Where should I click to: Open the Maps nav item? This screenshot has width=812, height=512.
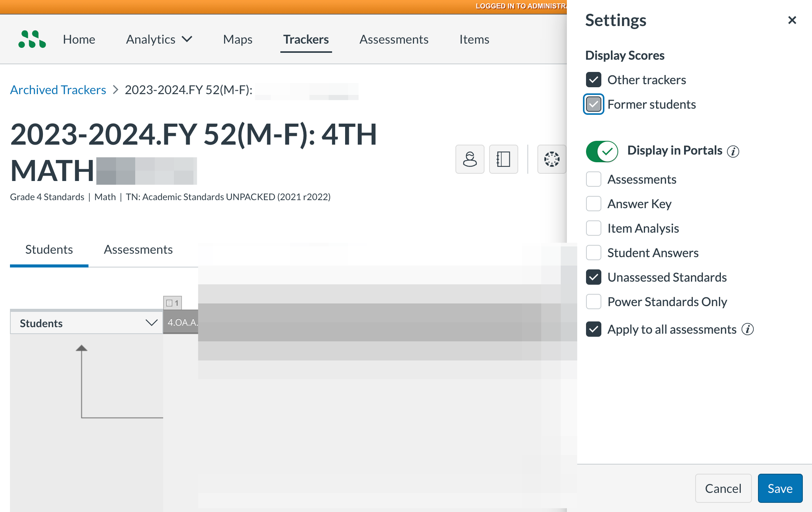[237, 39]
